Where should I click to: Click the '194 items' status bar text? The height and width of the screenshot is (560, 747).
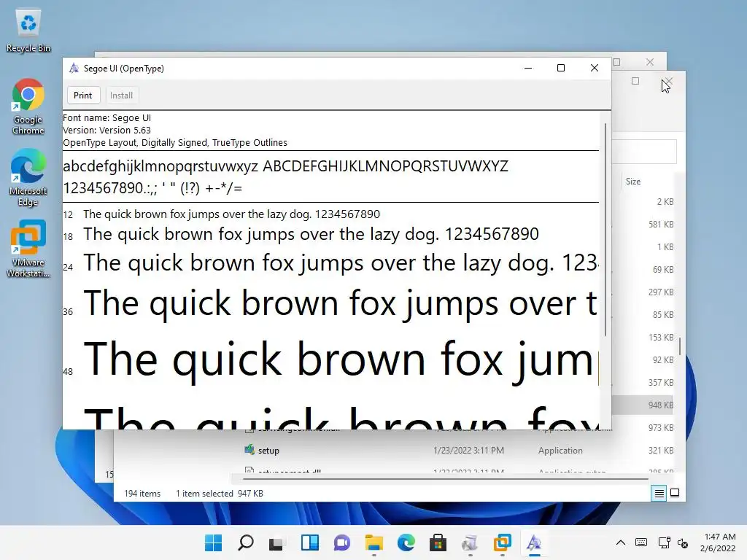click(142, 494)
